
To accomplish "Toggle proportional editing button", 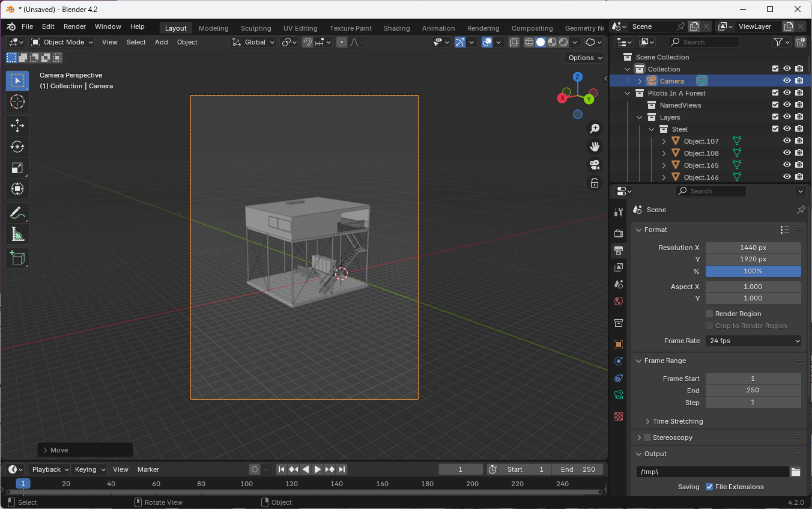I will [x=342, y=42].
